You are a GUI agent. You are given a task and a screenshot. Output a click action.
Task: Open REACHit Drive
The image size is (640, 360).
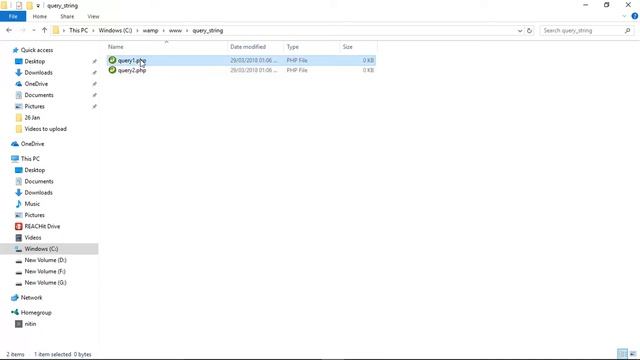[42, 226]
